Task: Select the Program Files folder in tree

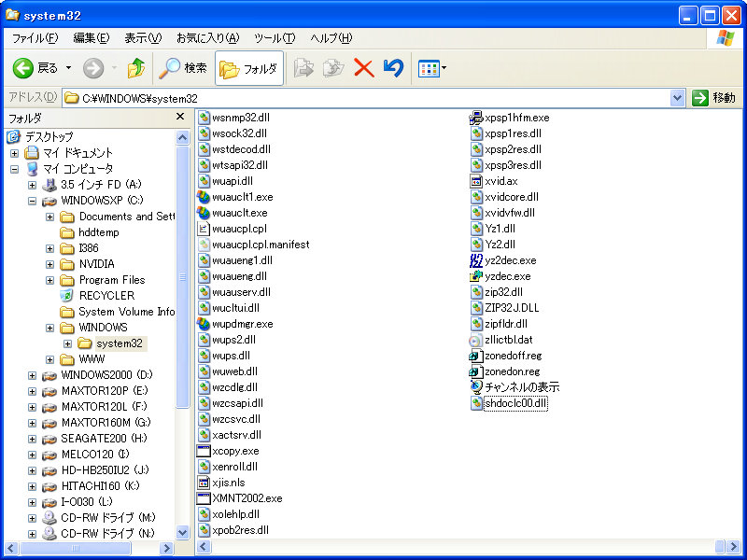Action: (111, 280)
